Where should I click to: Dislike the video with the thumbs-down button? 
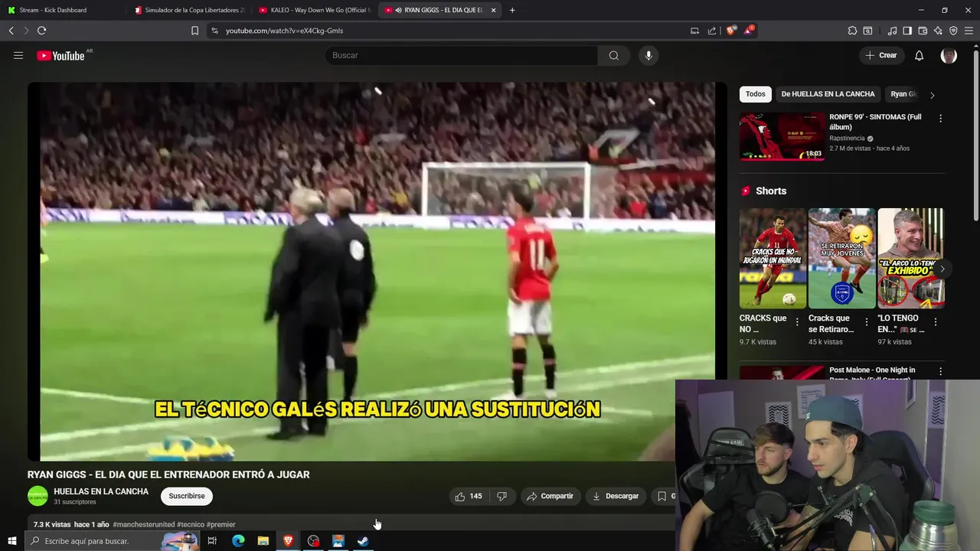coord(502,496)
